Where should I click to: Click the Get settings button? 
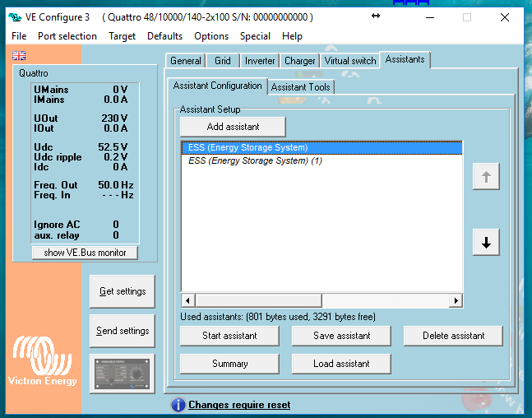click(x=123, y=291)
